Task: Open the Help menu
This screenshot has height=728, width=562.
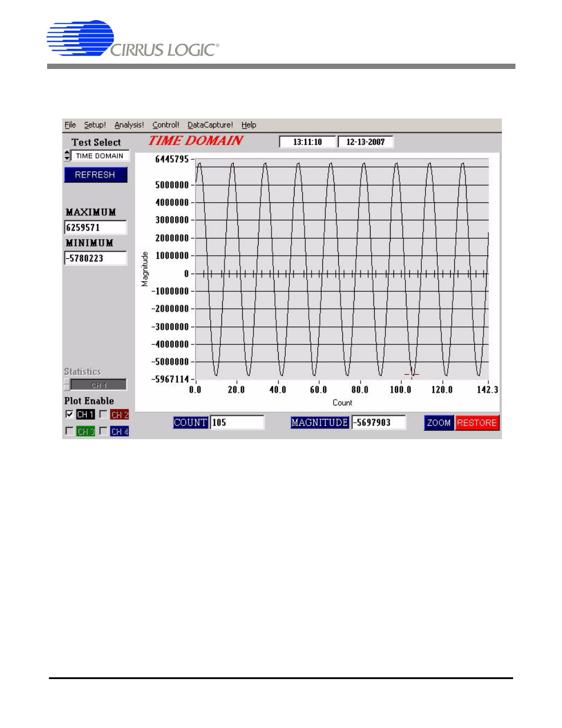Action: coord(249,125)
